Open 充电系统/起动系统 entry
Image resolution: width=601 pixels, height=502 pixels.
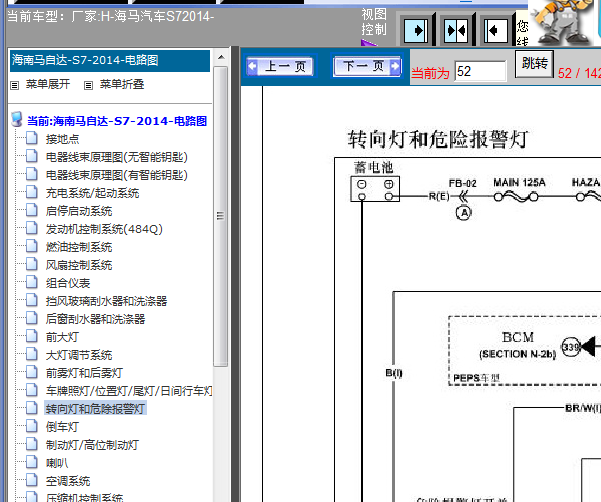(x=92, y=193)
